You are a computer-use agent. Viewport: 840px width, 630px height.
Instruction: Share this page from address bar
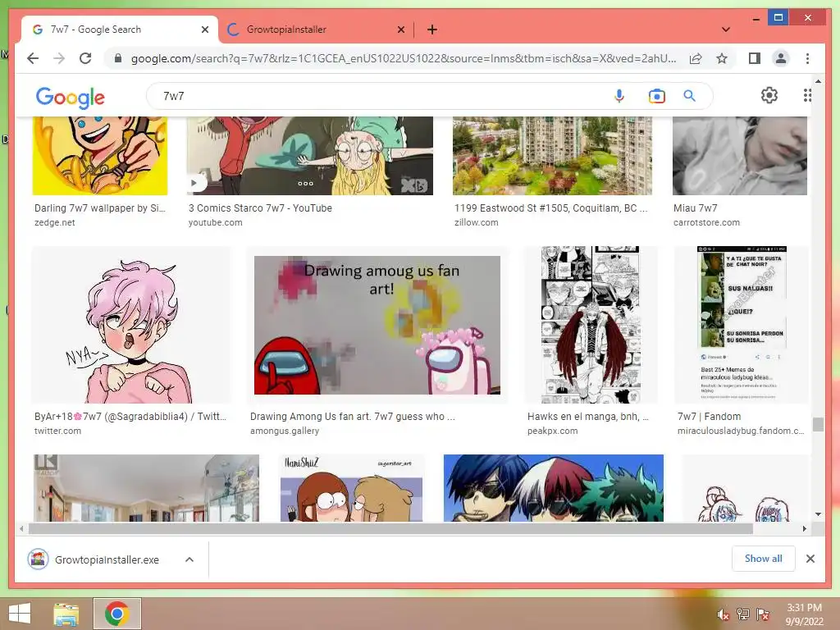[x=696, y=58]
